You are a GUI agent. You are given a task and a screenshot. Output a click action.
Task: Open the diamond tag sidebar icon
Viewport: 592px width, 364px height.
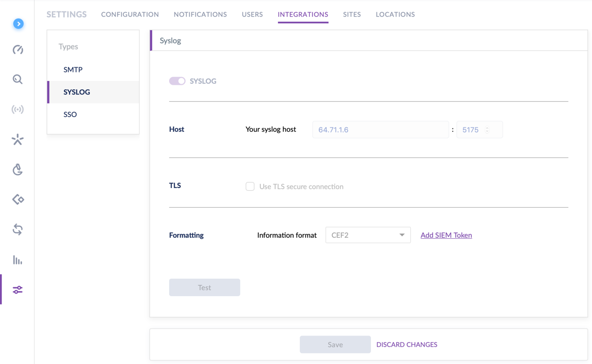tap(18, 199)
